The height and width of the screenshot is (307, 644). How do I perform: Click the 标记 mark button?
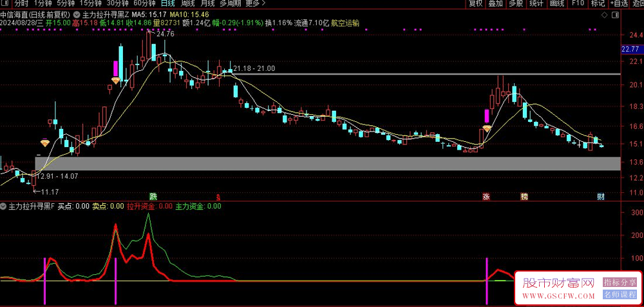coord(598,4)
